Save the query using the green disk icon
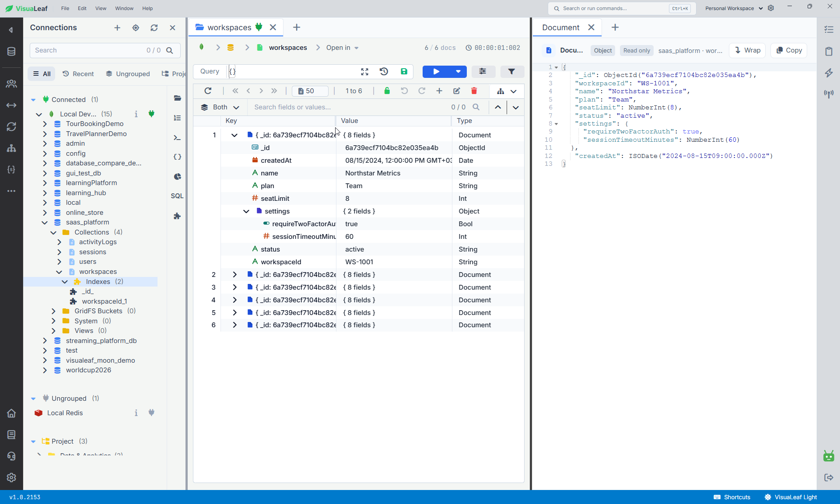 (404, 72)
